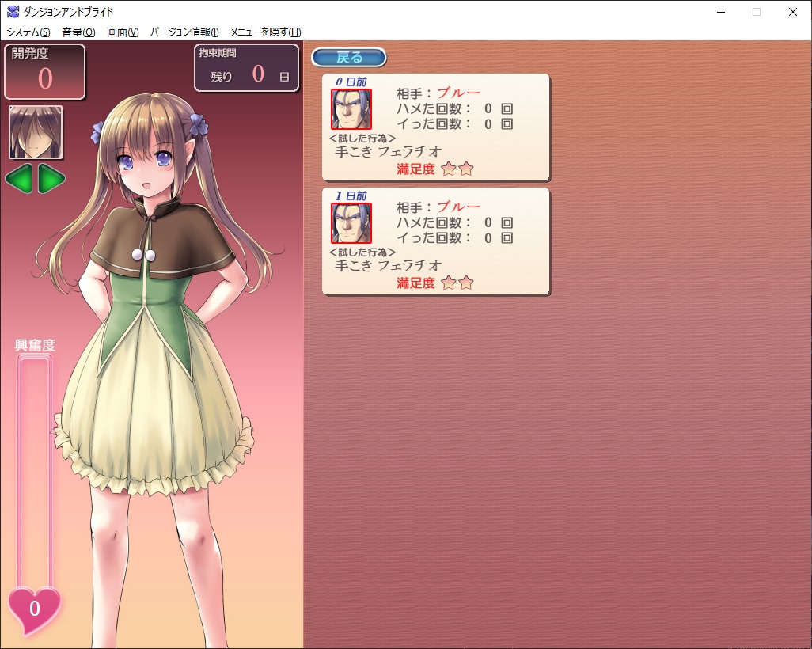Close the ダンジョンアンドブライド window
This screenshot has height=649, width=812.
coord(792,12)
